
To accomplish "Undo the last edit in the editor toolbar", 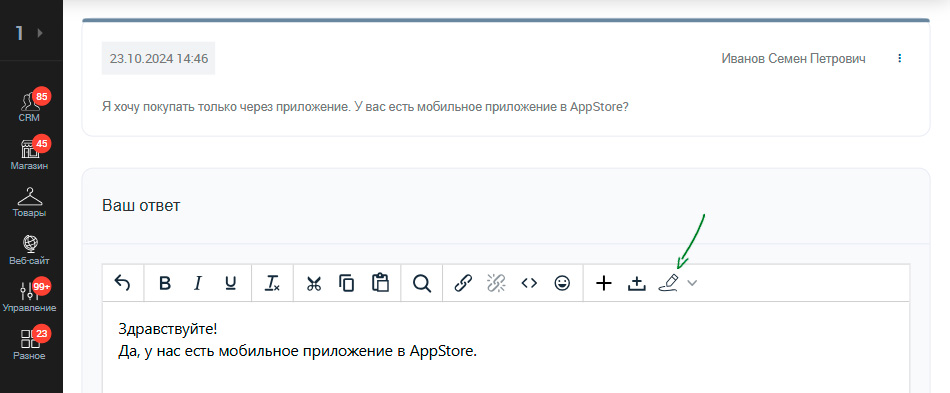I will pos(123,283).
